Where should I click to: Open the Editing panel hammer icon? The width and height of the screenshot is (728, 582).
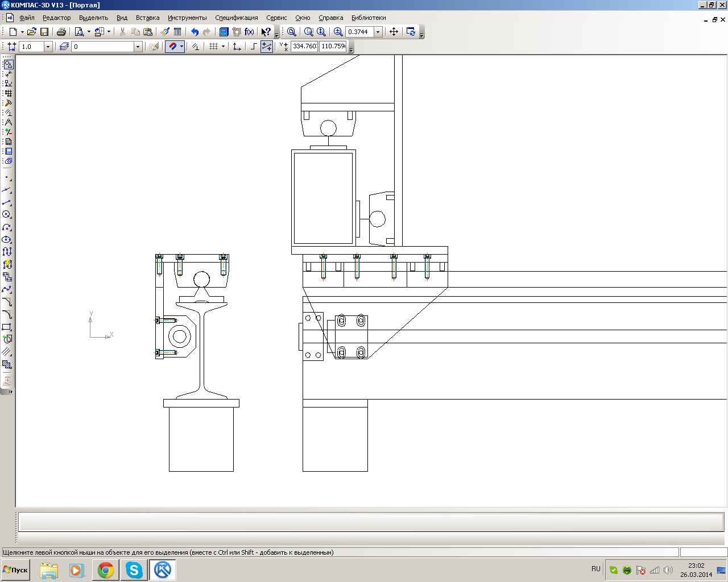(8, 103)
